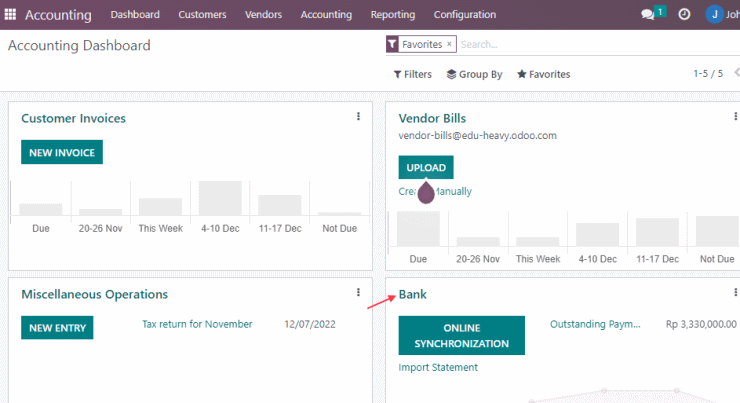Screen dimensions: 740x403
Task: Click Vendor Bills 4-10 Dec bar
Action: click(597, 235)
